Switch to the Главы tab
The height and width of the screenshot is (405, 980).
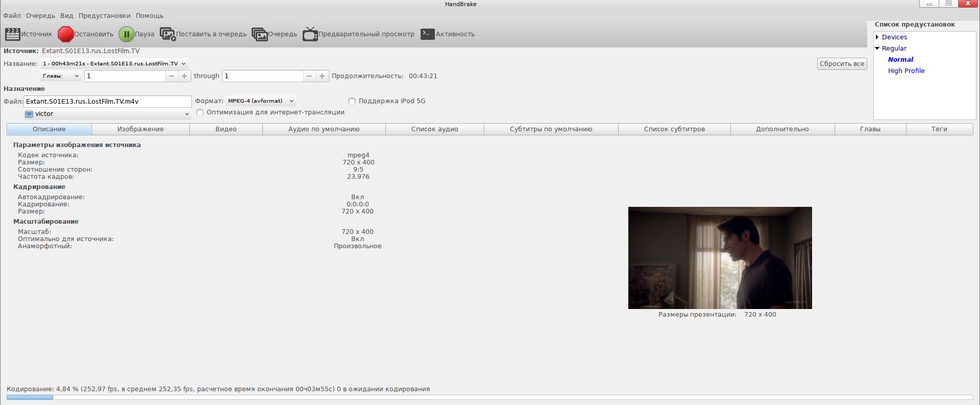point(870,129)
